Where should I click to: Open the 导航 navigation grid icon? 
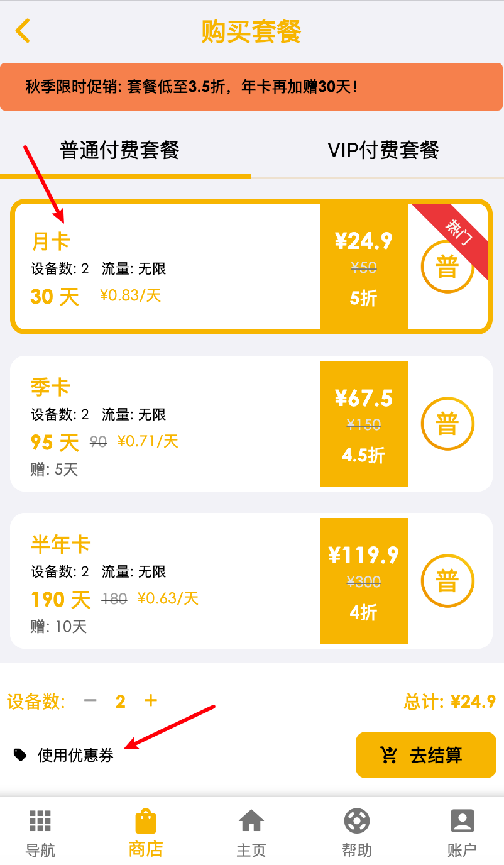point(40,822)
